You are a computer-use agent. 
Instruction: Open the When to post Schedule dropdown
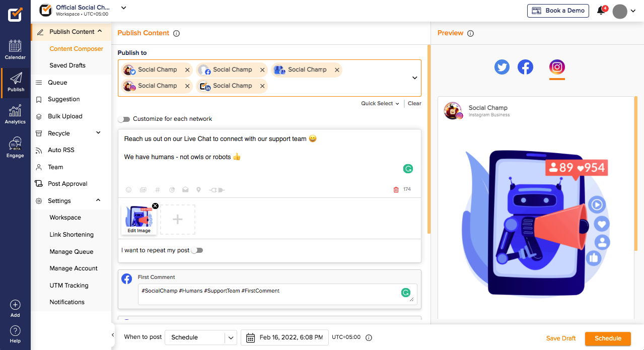click(200, 337)
